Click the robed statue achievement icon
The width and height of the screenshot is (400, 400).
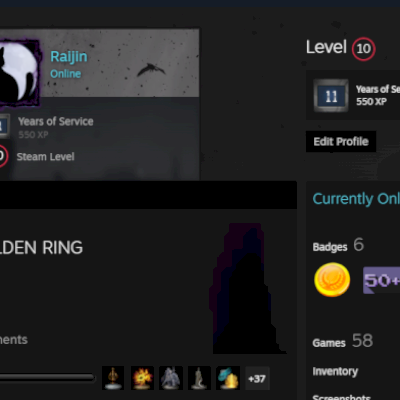(199, 378)
